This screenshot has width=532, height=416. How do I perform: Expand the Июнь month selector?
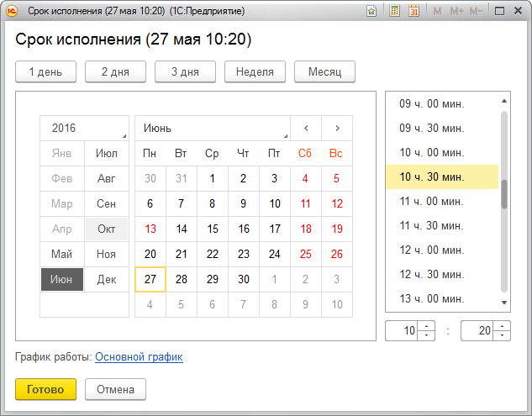212,129
